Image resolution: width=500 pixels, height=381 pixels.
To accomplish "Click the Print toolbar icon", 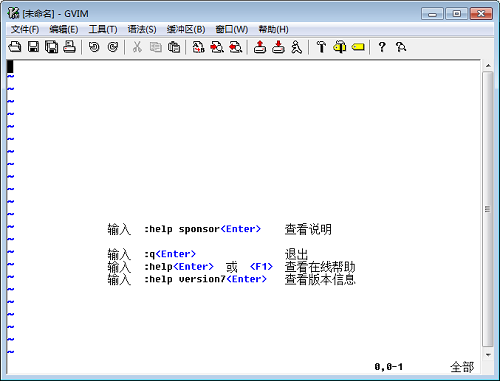I will 70,47.
